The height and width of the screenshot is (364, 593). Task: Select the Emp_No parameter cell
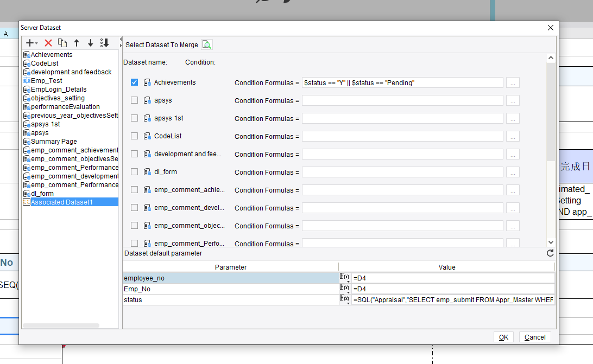tap(231, 289)
